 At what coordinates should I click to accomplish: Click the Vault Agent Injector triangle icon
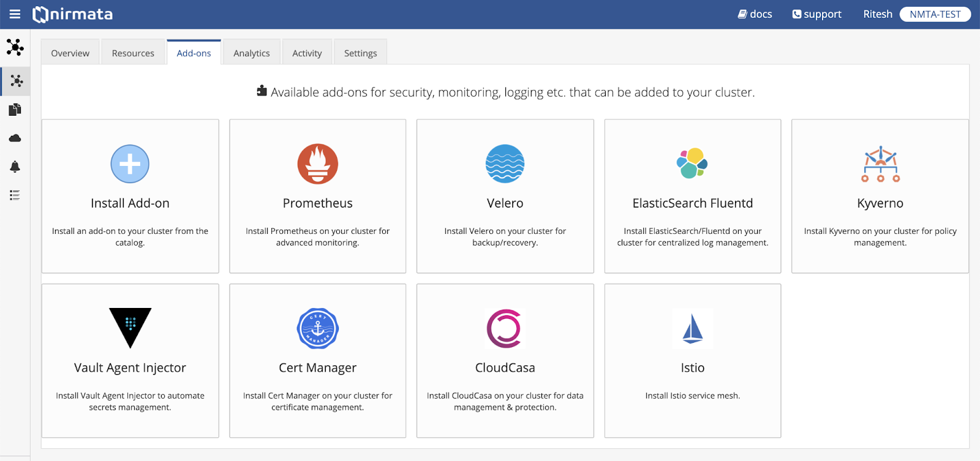point(130,328)
